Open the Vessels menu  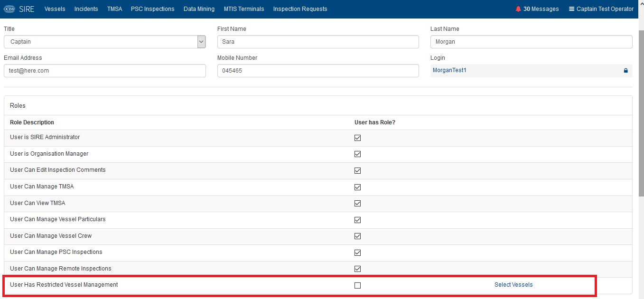(x=55, y=9)
